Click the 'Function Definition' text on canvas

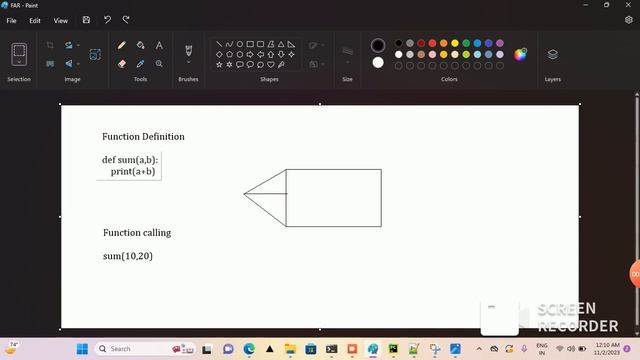[x=143, y=137]
